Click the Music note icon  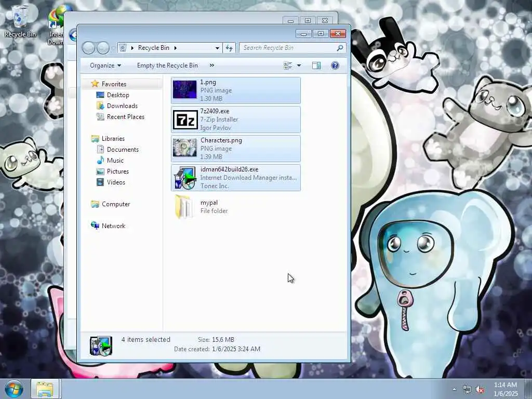[100, 160]
